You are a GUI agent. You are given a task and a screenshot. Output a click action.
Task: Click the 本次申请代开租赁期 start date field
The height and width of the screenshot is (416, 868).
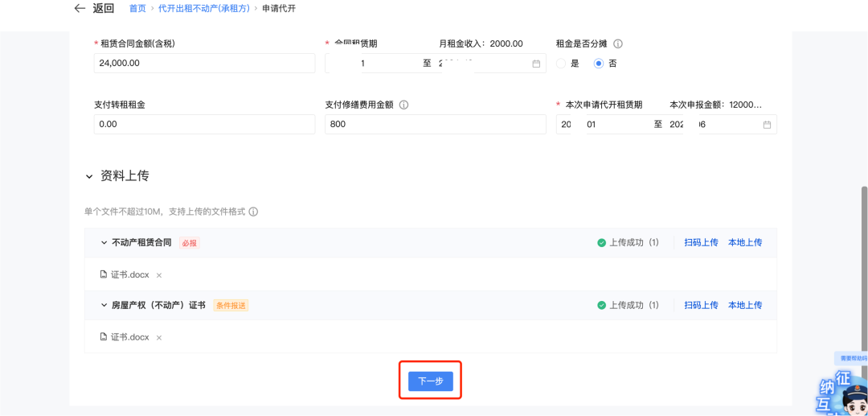click(604, 125)
